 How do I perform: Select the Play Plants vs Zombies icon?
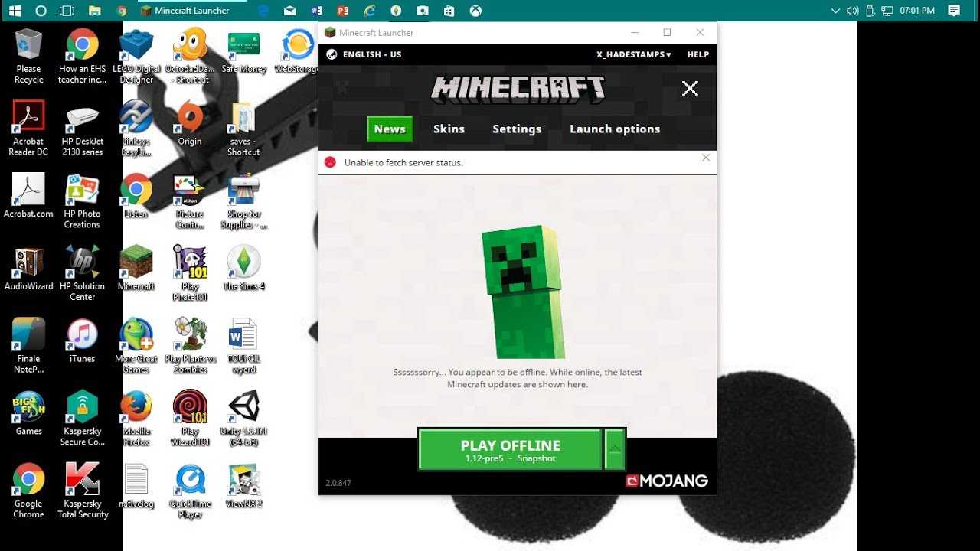pyautogui.click(x=190, y=346)
